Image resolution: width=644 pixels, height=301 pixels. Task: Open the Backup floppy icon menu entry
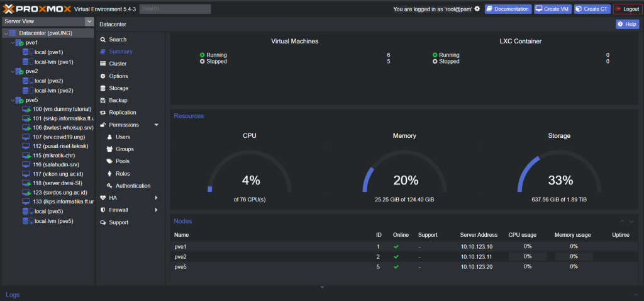point(103,100)
